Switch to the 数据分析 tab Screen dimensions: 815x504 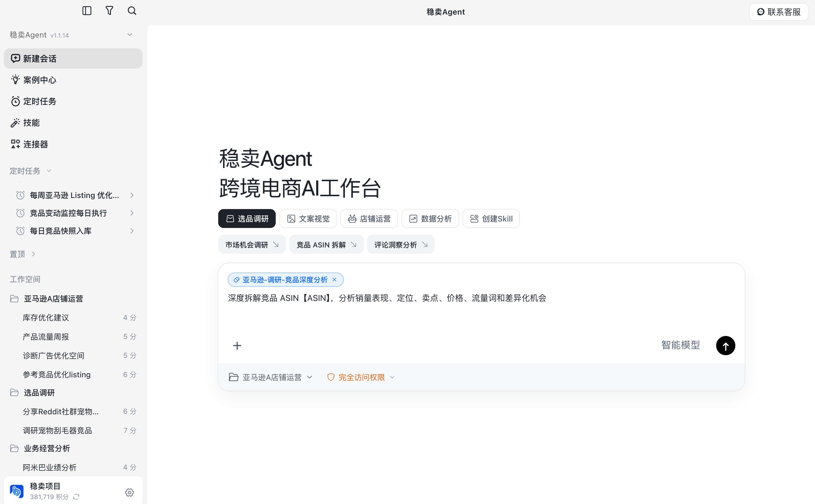[x=430, y=219]
